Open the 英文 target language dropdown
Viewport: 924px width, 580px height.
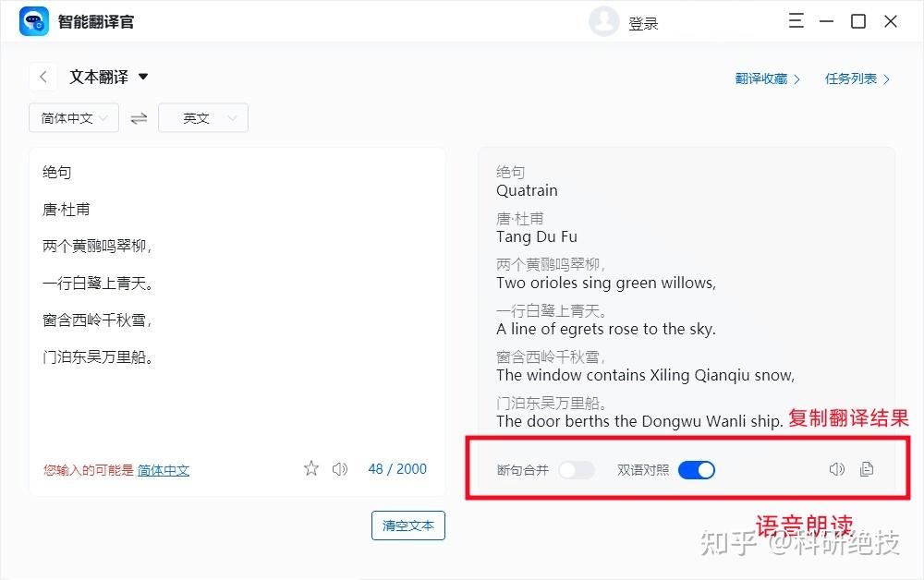[203, 118]
